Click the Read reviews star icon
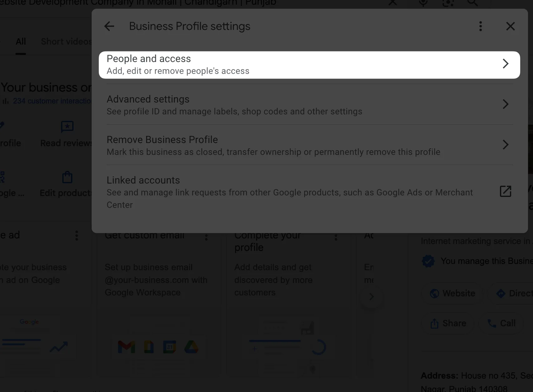Image resolution: width=533 pixels, height=392 pixels. (x=67, y=127)
